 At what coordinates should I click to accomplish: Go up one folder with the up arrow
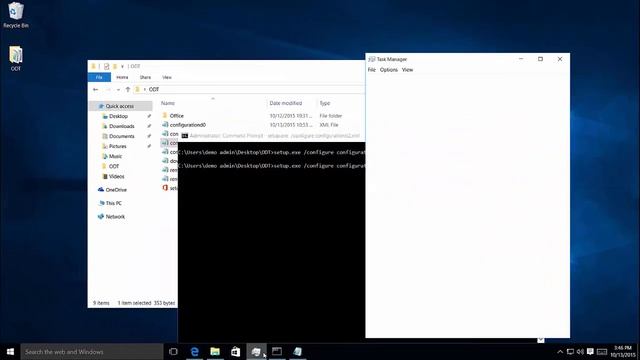[x=128, y=89]
